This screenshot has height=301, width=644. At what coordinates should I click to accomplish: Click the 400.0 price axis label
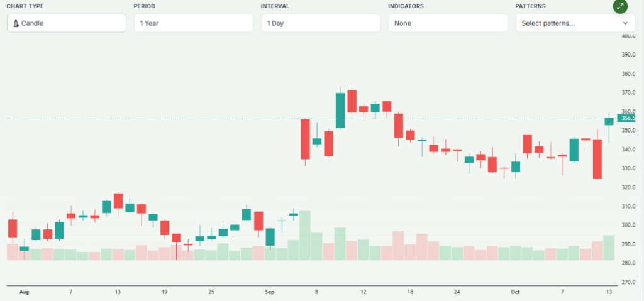tap(627, 36)
